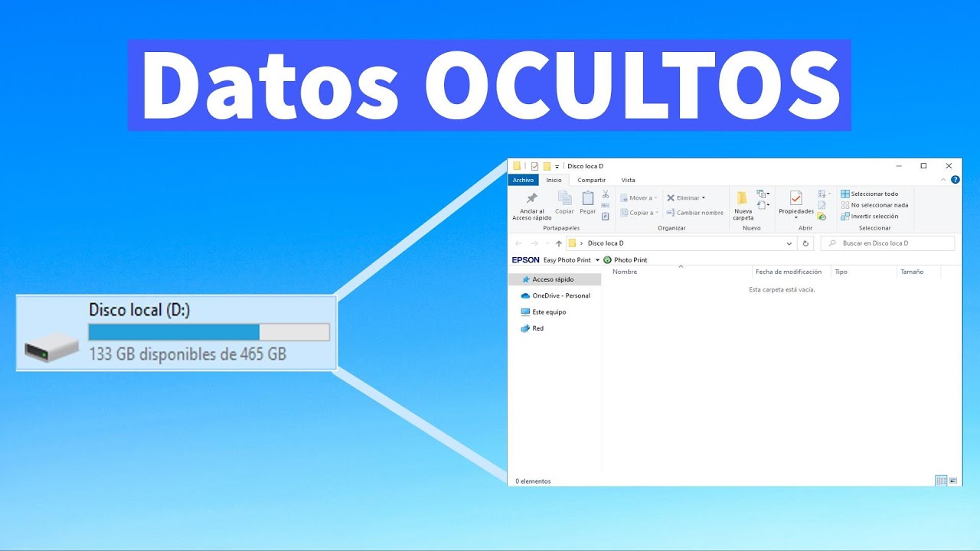The height and width of the screenshot is (551, 980).
Task: Click the Buscar en Disco loca D field
Action: coord(888,243)
